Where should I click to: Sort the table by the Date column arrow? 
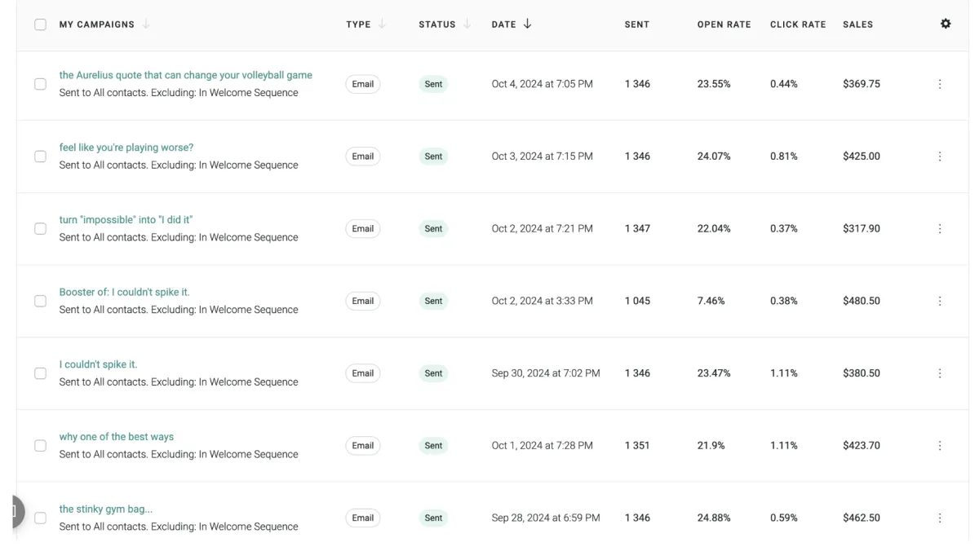[x=527, y=24]
